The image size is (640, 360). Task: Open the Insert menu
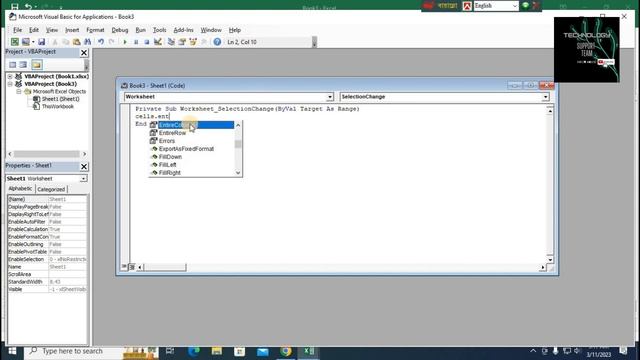tap(72, 30)
